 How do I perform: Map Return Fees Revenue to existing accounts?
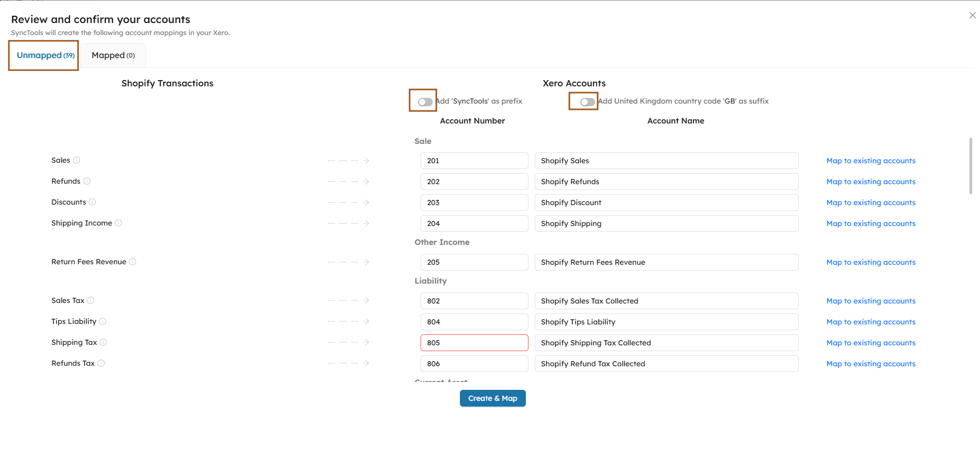click(x=871, y=262)
